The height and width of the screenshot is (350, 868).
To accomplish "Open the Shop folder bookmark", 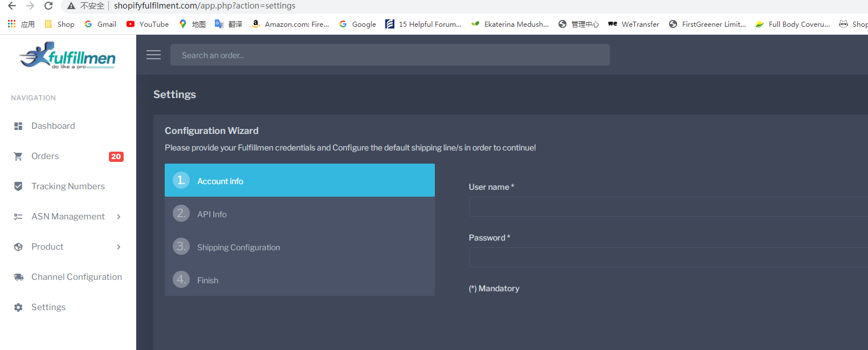I will click(59, 24).
